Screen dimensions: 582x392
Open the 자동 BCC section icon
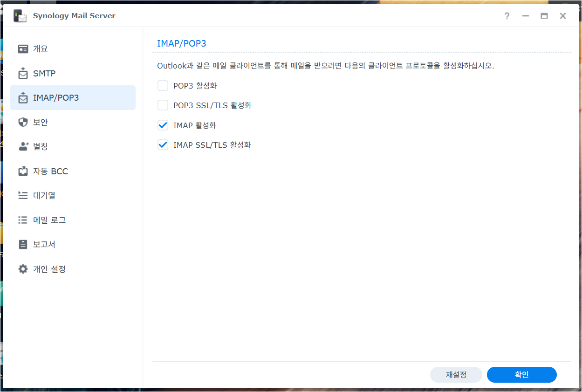click(23, 171)
